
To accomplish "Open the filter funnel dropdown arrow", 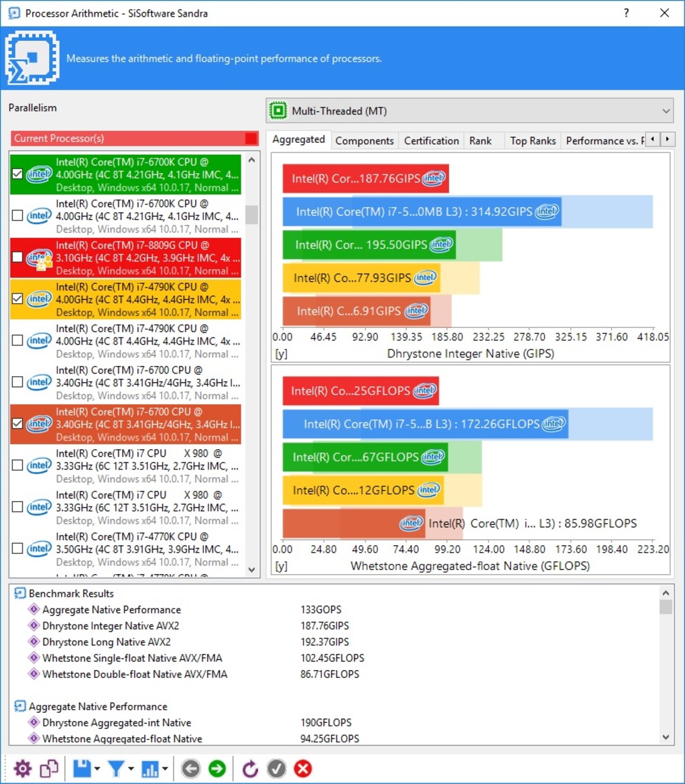I will tap(131, 769).
